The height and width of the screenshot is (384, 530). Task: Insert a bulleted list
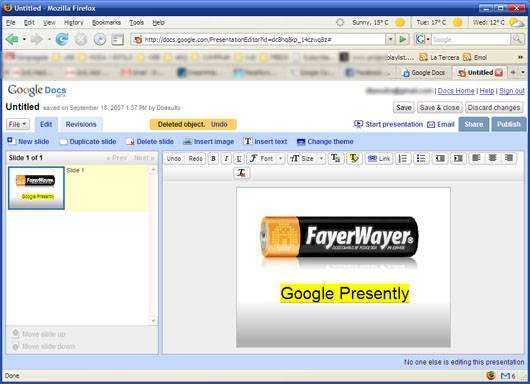(421, 159)
